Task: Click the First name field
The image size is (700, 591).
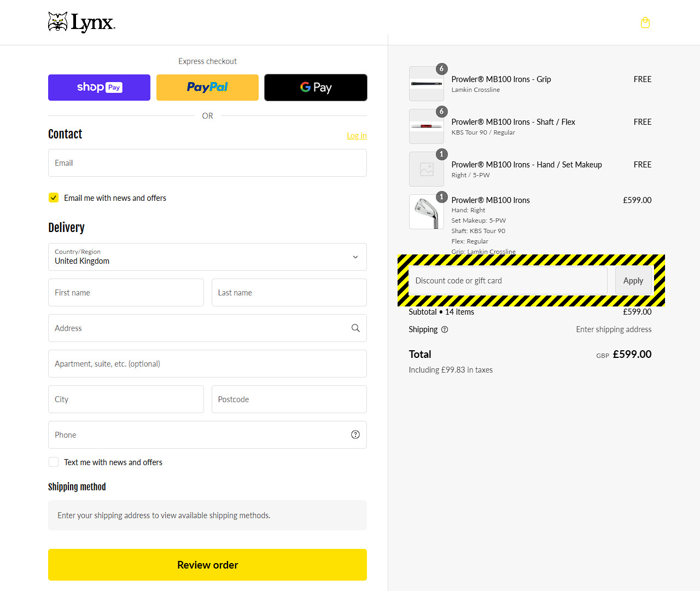Action: point(126,293)
